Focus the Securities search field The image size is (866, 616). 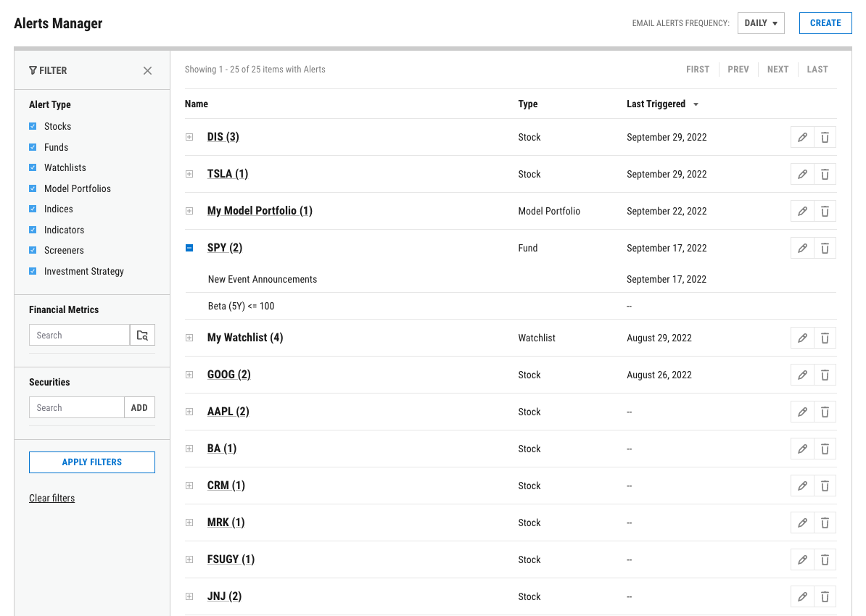[77, 408]
